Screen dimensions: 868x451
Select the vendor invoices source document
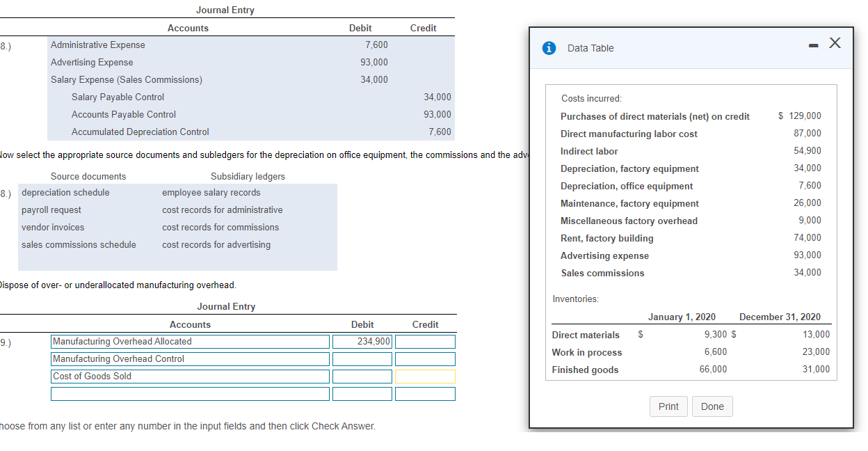pos(52,227)
